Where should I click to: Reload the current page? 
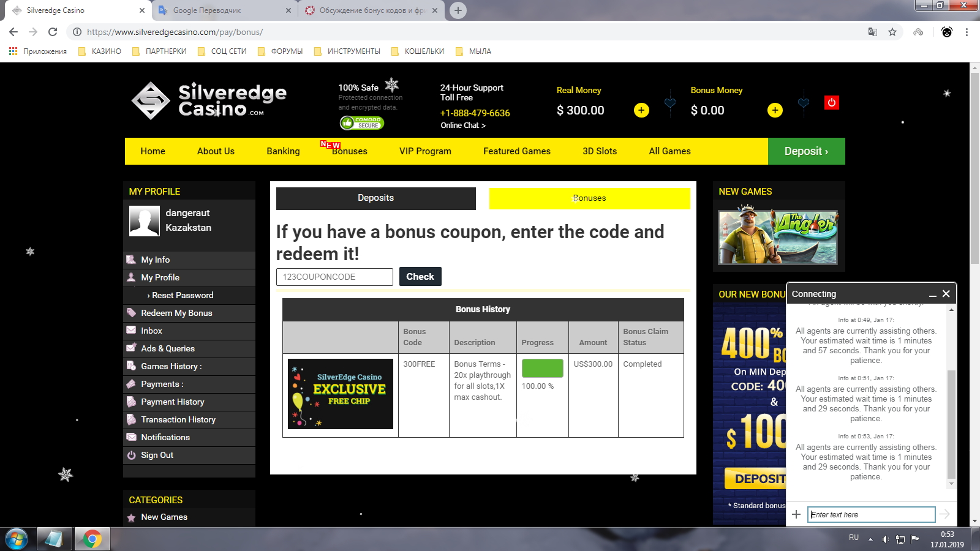coord(53,32)
